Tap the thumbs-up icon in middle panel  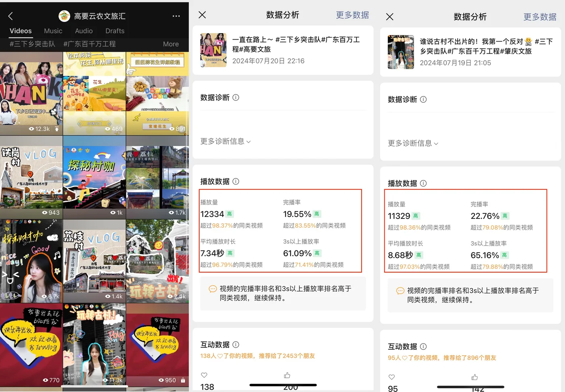287,375
